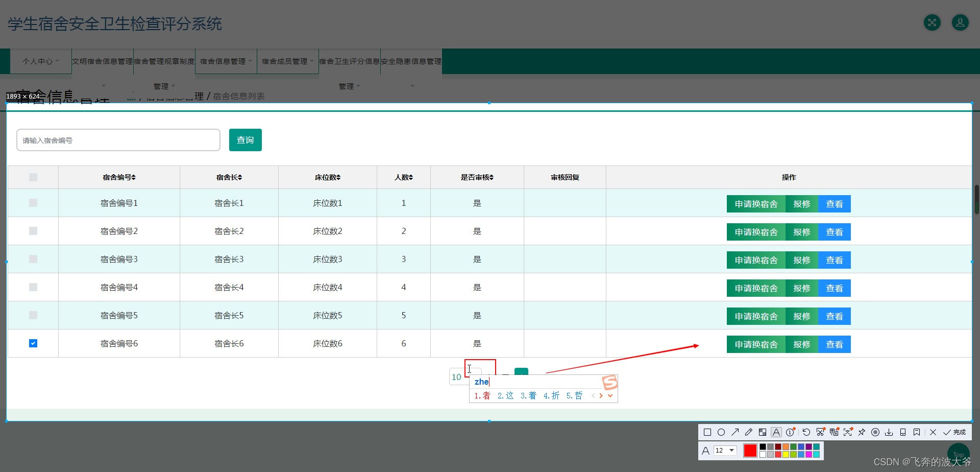Select the pencil freehand tool
This screenshot has height=472, width=980.
749,432
